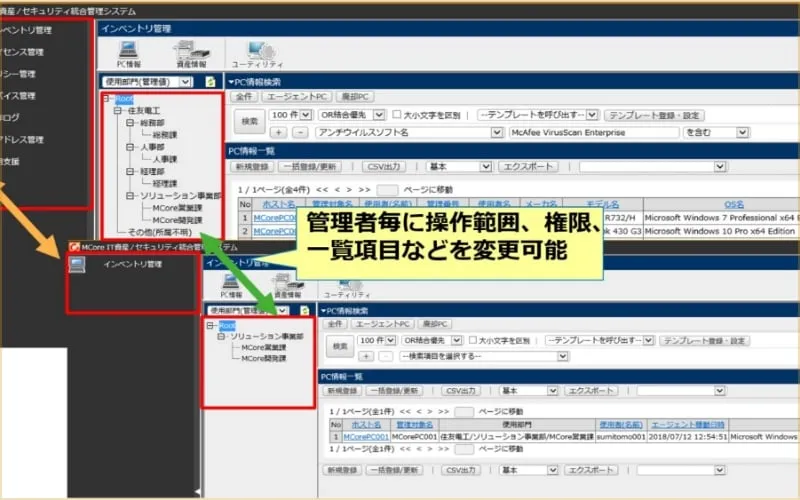
Task: Collapse 経理部 tree node
Action: (130, 171)
